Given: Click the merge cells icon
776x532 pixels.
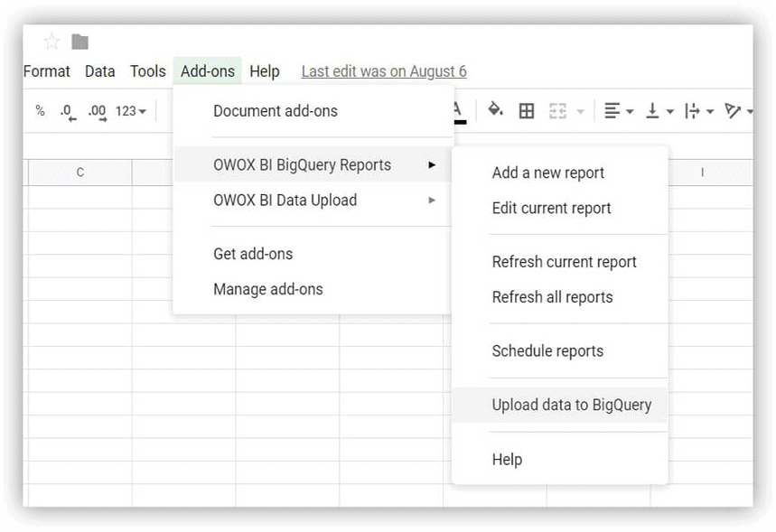Looking at the screenshot, I should pos(558,111).
